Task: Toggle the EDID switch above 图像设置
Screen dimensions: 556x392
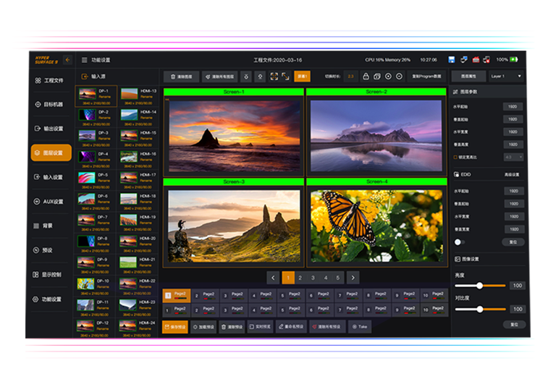Action: point(459,242)
